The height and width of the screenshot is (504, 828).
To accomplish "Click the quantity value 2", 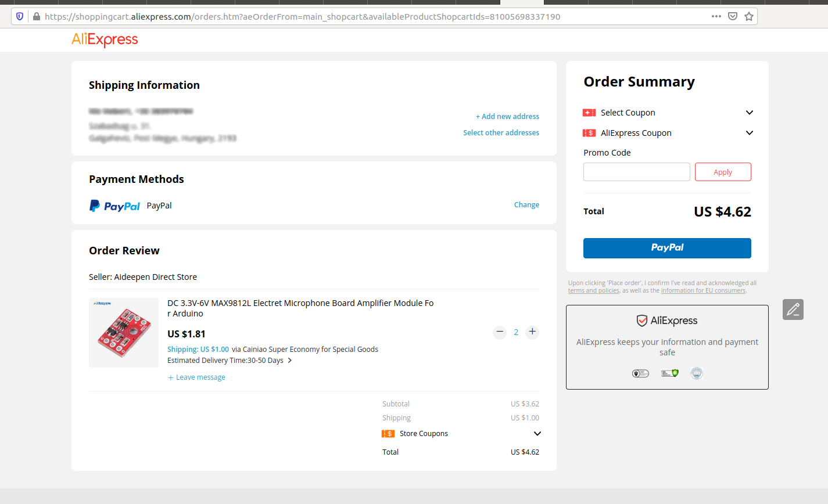I will (516, 332).
